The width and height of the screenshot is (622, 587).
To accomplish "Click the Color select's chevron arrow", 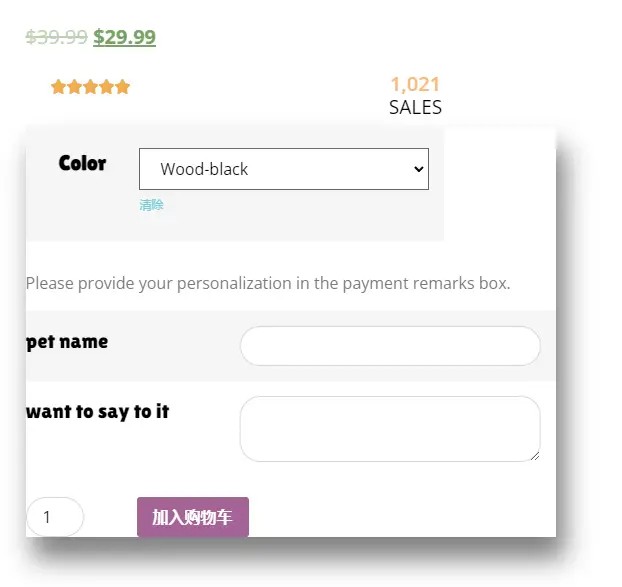I will 418,169.
